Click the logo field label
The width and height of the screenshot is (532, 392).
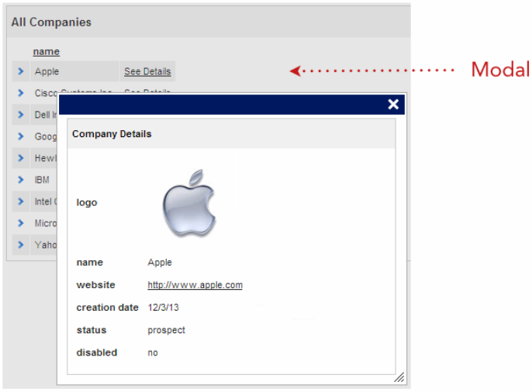[x=87, y=203]
